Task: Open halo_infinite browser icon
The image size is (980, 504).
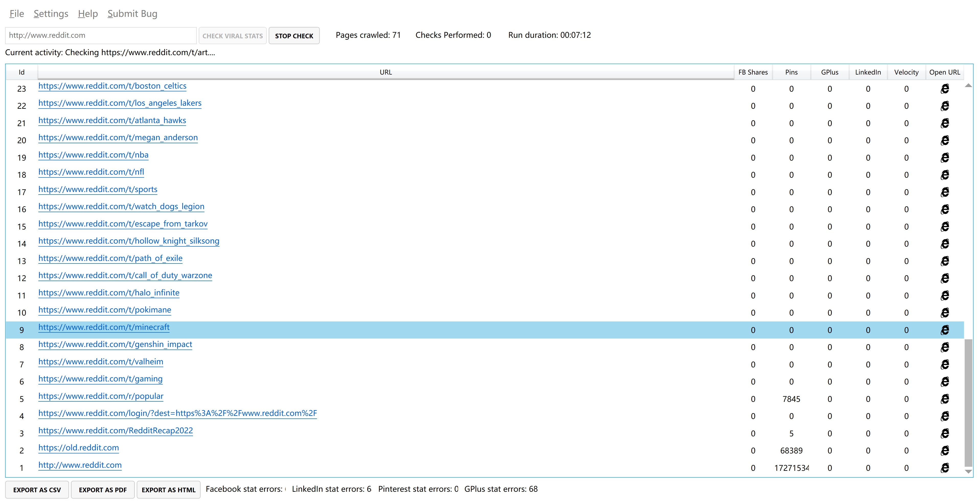Action: [945, 295]
